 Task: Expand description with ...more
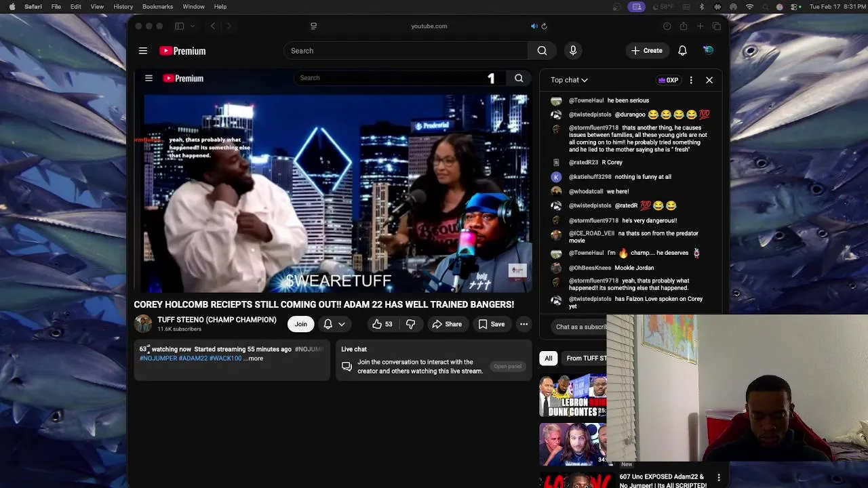pos(253,359)
